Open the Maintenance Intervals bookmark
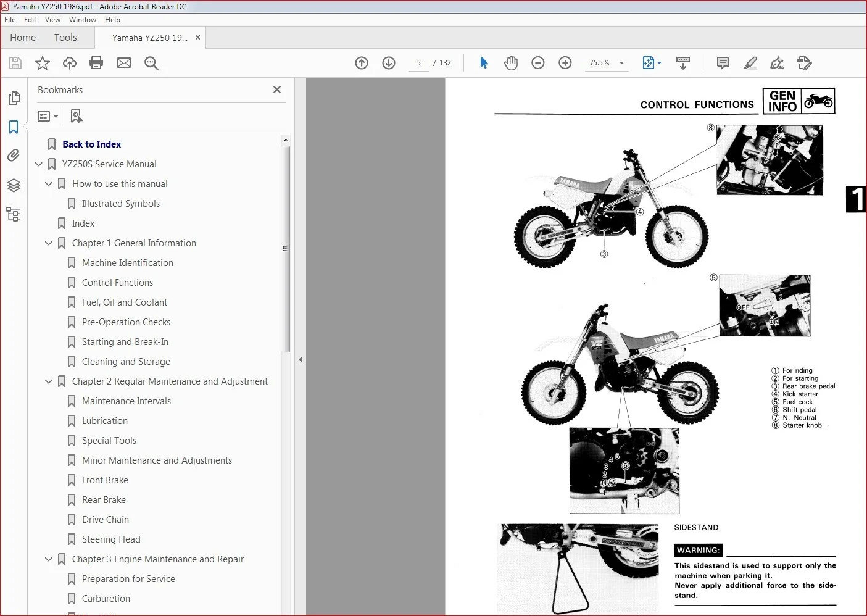The height and width of the screenshot is (616, 867). [x=127, y=401]
